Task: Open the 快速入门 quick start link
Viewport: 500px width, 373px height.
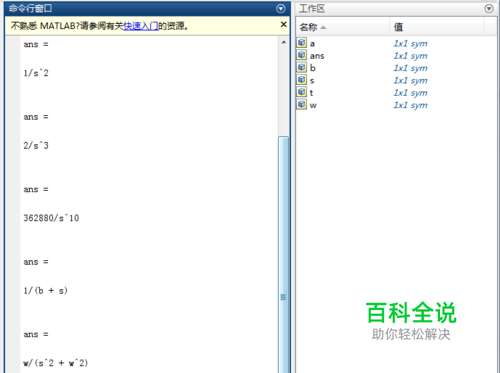Action: click(x=141, y=26)
